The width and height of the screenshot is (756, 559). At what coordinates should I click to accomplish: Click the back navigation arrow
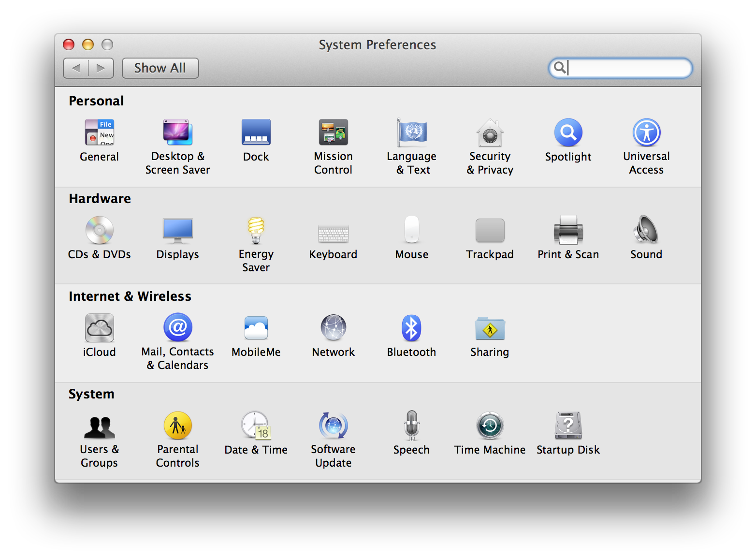tap(76, 68)
